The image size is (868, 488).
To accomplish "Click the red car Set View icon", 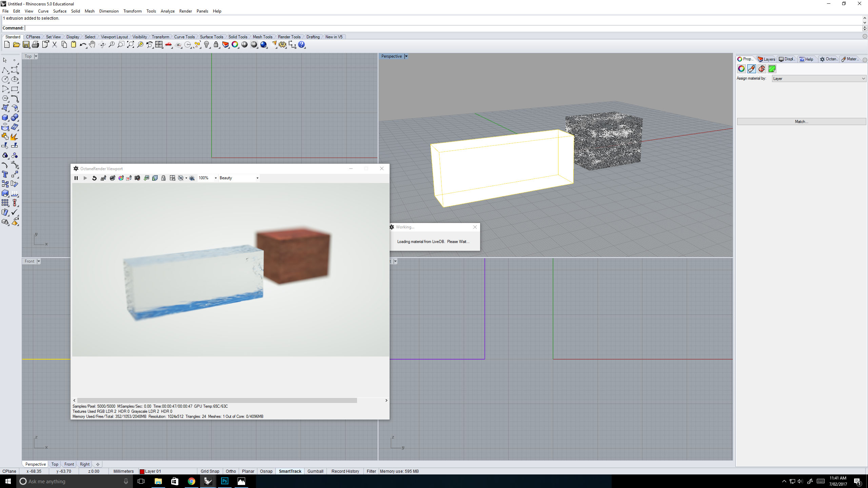I will (x=169, y=45).
